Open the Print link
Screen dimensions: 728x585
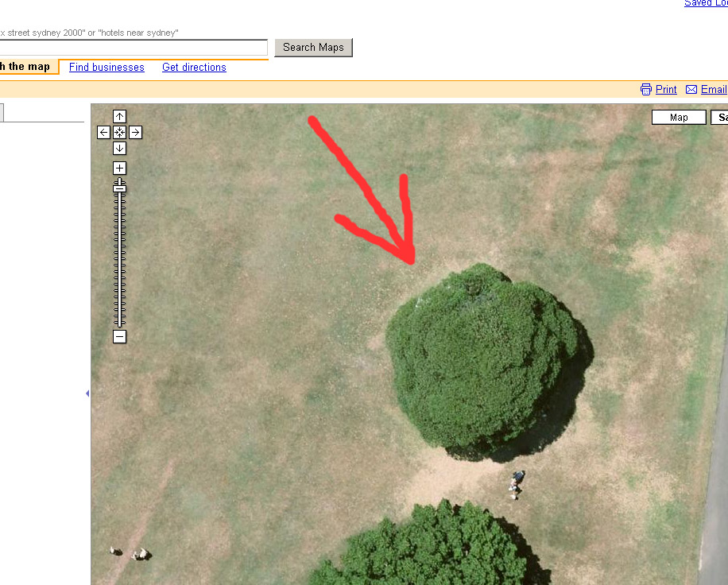(666, 90)
